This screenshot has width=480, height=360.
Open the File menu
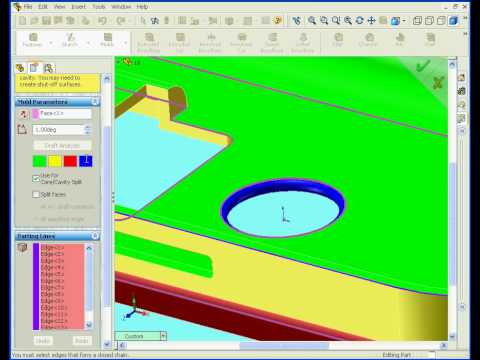click(28, 6)
